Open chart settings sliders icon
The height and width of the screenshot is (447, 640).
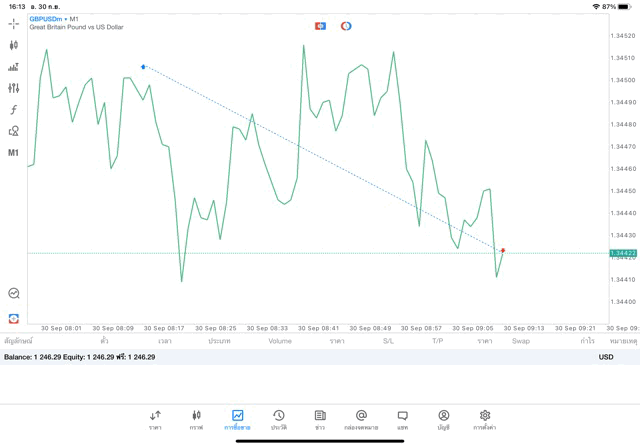[x=14, y=88]
